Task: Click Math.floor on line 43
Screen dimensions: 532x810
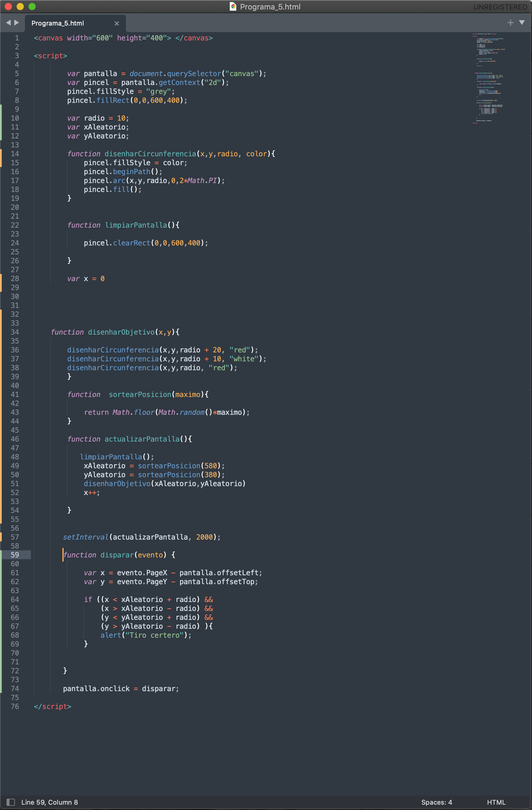Action: [134, 412]
